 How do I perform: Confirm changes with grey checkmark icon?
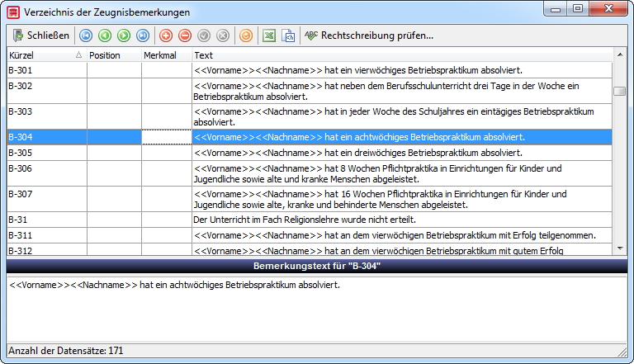click(x=204, y=35)
